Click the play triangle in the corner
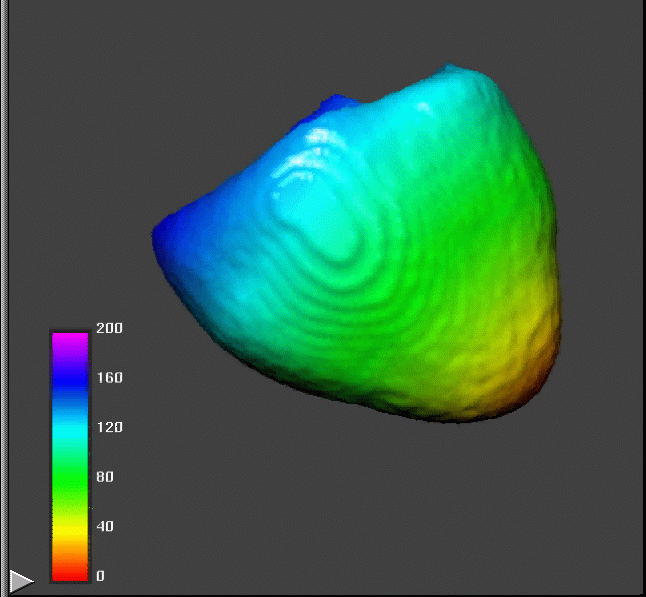The height and width of the screenshot is (597, 646). click(x=21, y=581)
